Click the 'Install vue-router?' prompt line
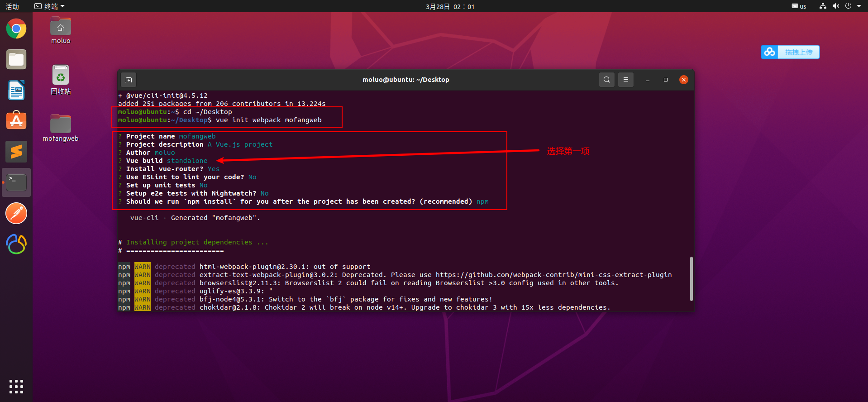The image size is (868, 402). coord(169,169)
